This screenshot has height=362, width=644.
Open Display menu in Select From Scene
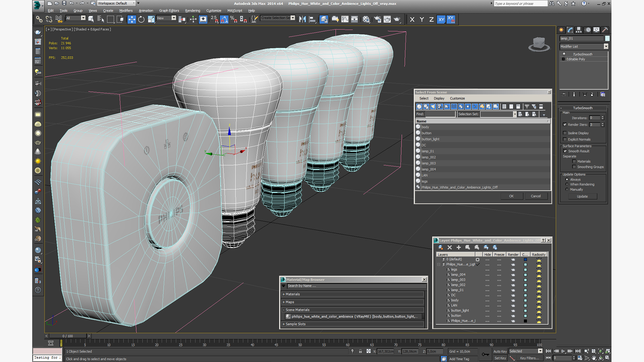[x=439, y=99]
